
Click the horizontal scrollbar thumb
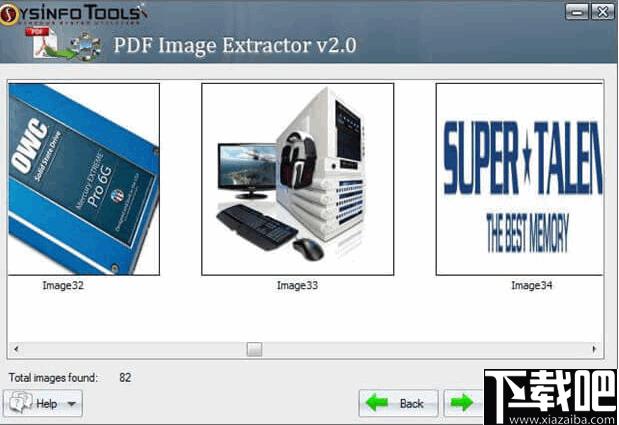point(254,349)
